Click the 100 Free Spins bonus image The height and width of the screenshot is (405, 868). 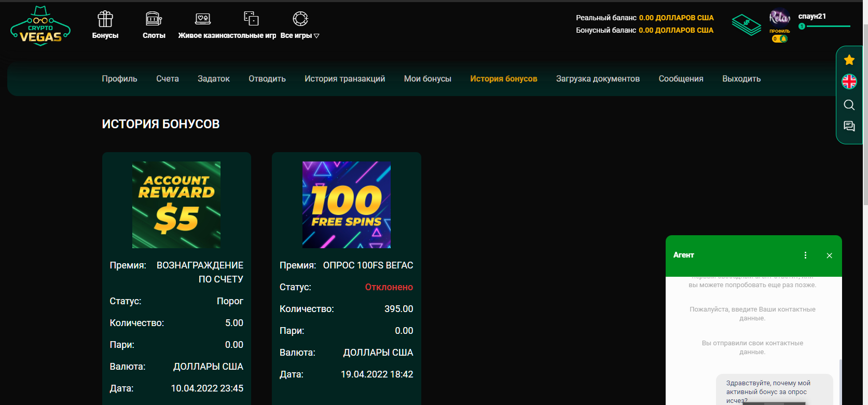click(347, 205)
